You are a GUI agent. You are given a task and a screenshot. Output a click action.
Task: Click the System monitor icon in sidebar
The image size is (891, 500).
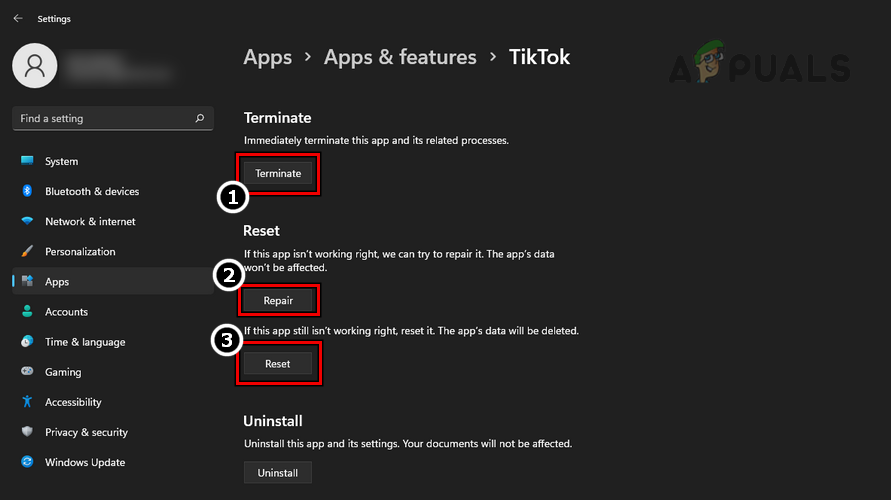27,161
